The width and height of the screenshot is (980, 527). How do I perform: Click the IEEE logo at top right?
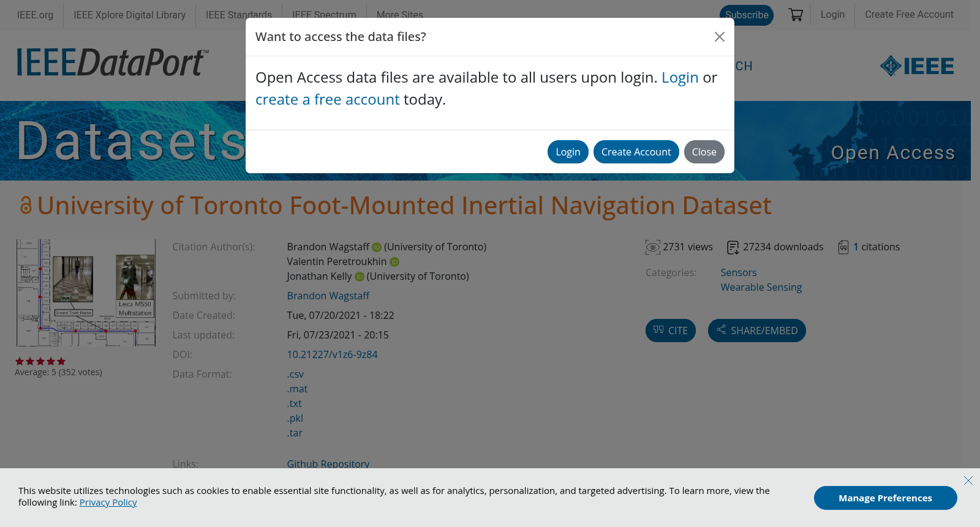tap(917, 65)
